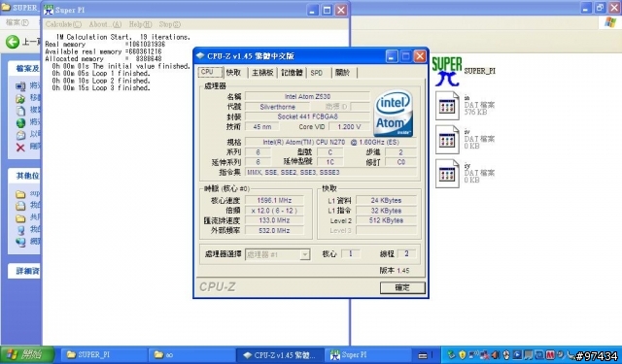Click the rename file icon in Explorer sidebar

(20, 86)
